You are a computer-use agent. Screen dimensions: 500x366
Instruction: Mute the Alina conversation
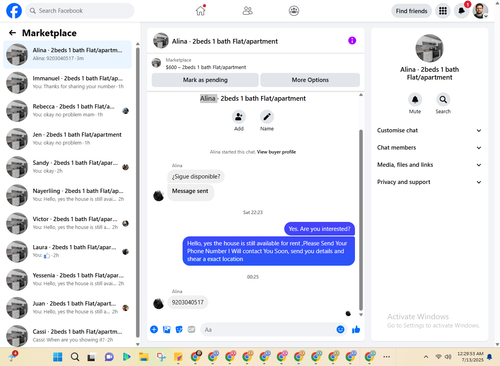[415, 99]
